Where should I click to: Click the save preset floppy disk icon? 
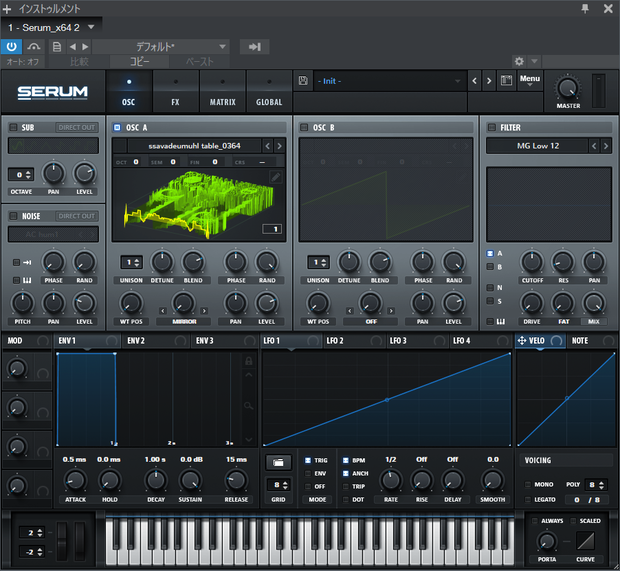pos(303,81)
